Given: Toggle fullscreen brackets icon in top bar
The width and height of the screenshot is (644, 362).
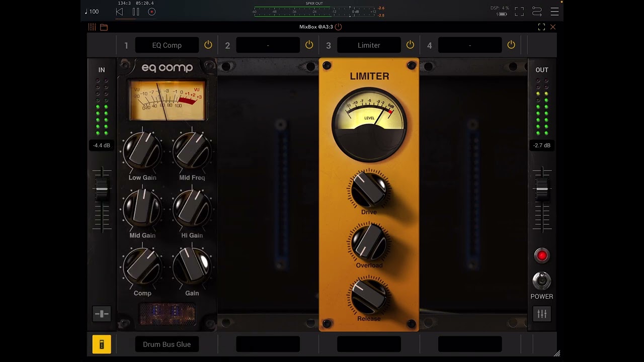Looking at the screenshot, I should (519, 12).
